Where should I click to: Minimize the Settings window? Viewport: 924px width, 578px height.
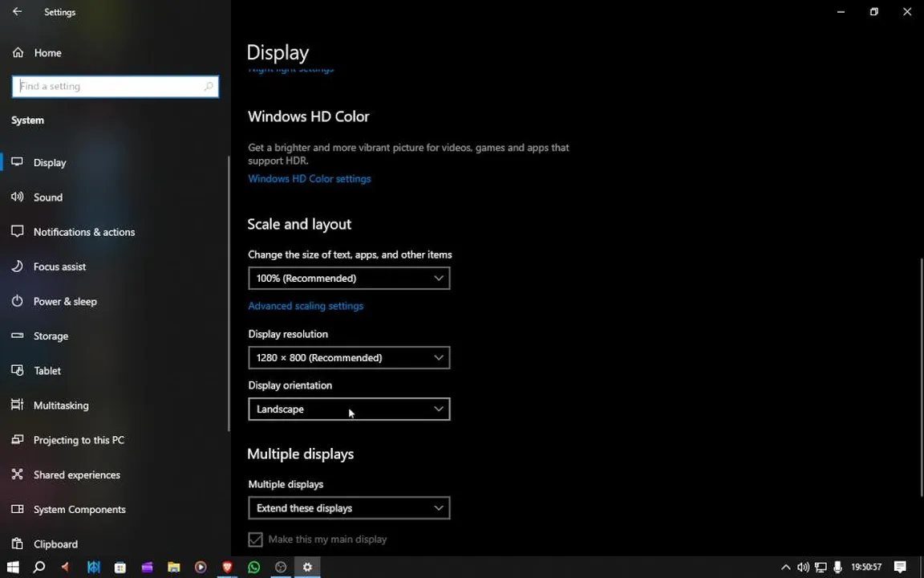click(841, 12)
